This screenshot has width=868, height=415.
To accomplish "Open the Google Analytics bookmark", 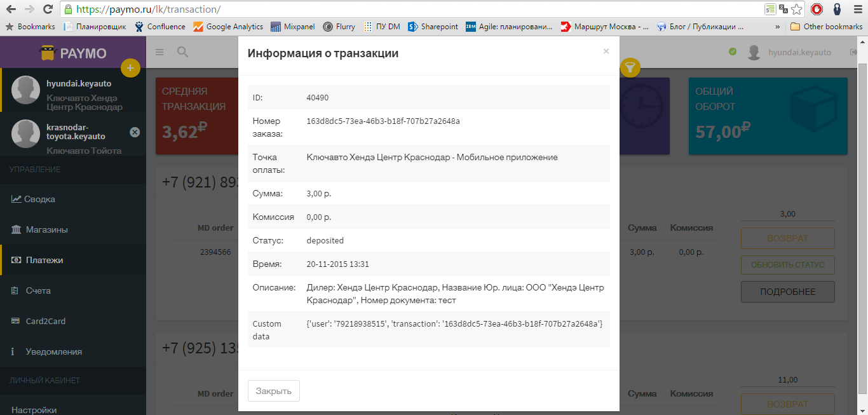I will pos(228,27).
